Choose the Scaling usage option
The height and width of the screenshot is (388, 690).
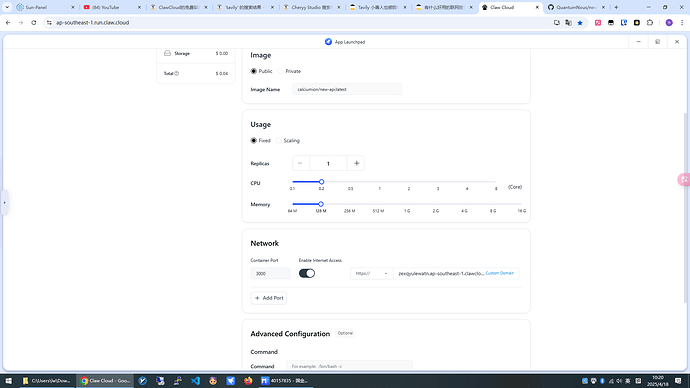(x=279, y=141)
